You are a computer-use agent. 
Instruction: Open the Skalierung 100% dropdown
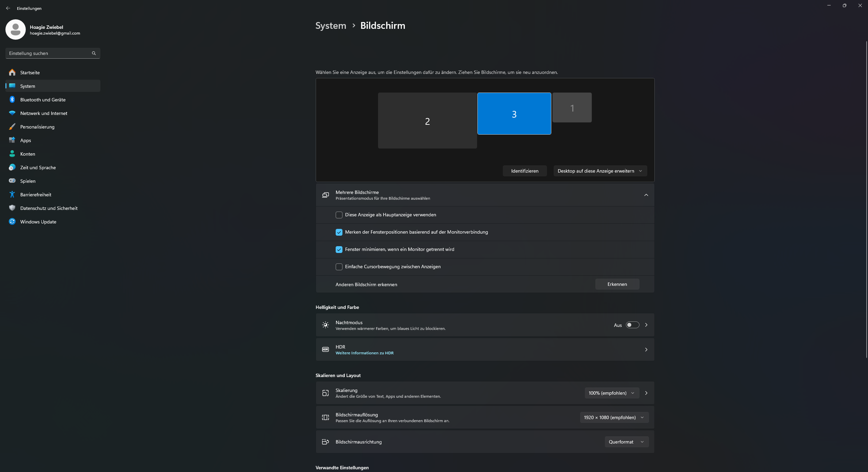[x=612, y=393]
